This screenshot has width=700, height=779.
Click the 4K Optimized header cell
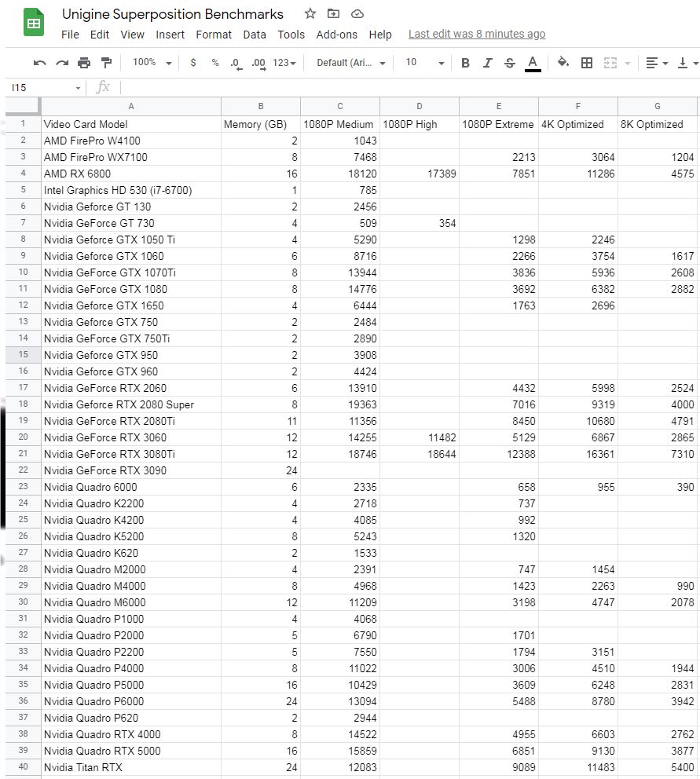[578, 124]
